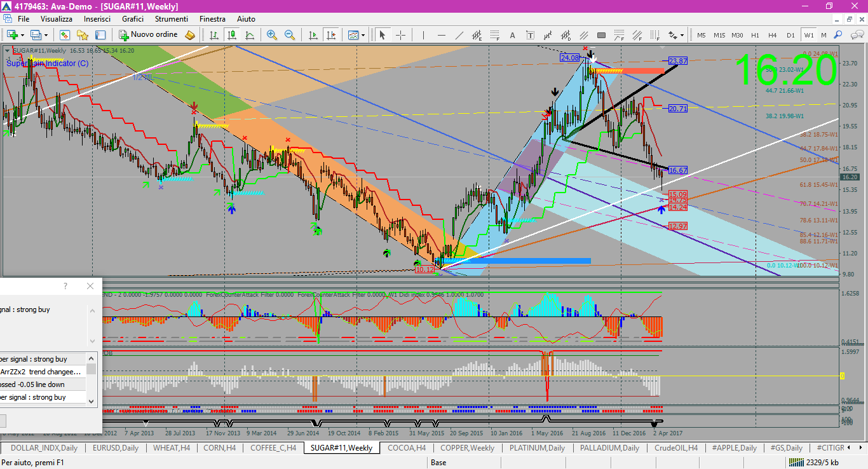Select the arrow cursor tool
The image size is (868, 469).
[x=383, y=35]
